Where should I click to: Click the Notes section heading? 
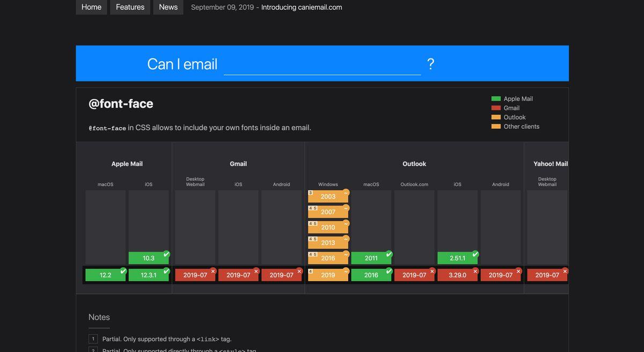point(99,317)
